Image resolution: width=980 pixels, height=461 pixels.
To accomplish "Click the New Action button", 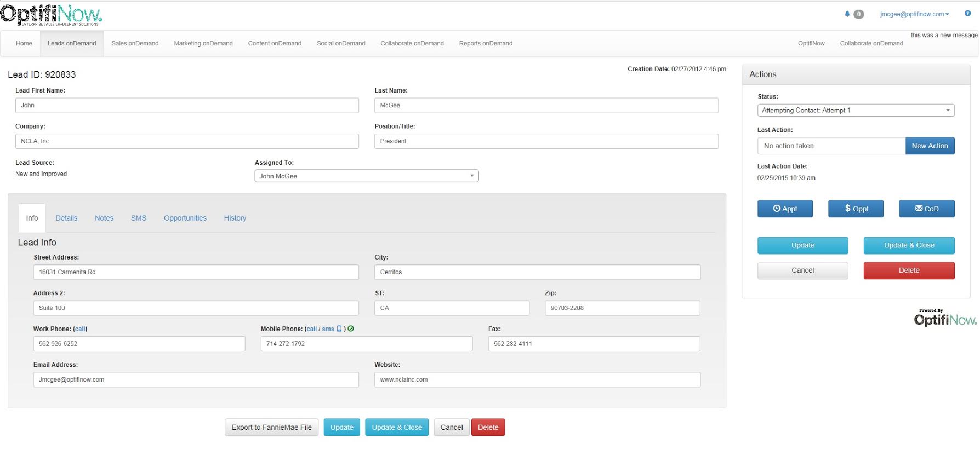I will pyautogui.click(x=930, y=146).
